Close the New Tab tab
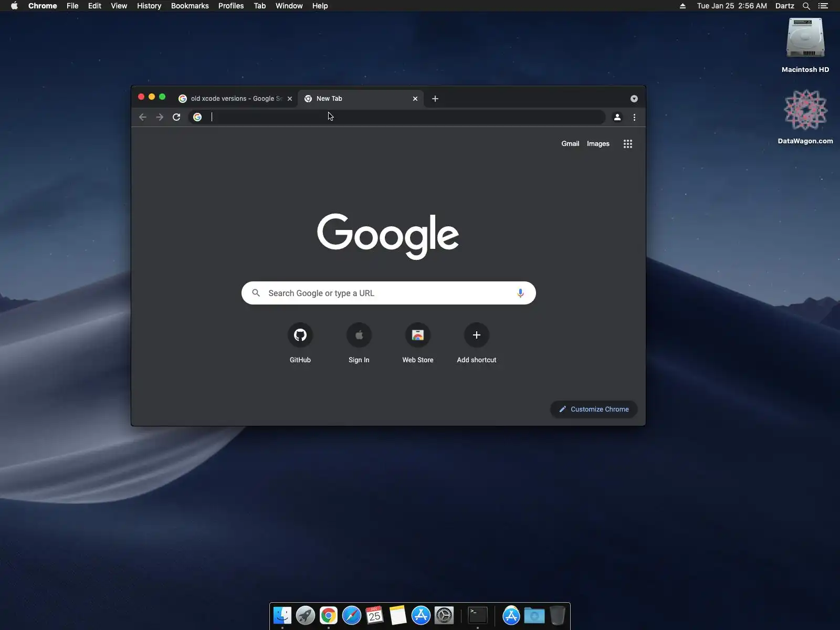The image size is (840, 630). (415, 99)
